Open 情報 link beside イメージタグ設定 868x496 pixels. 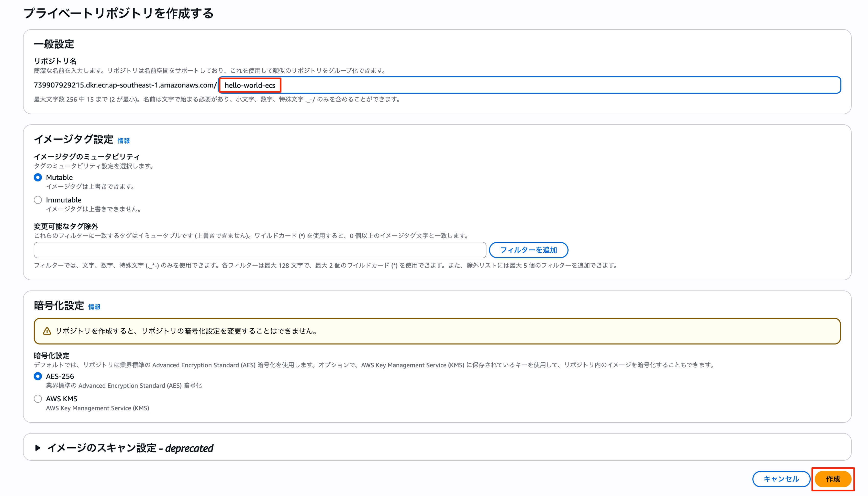pos(124,141)
